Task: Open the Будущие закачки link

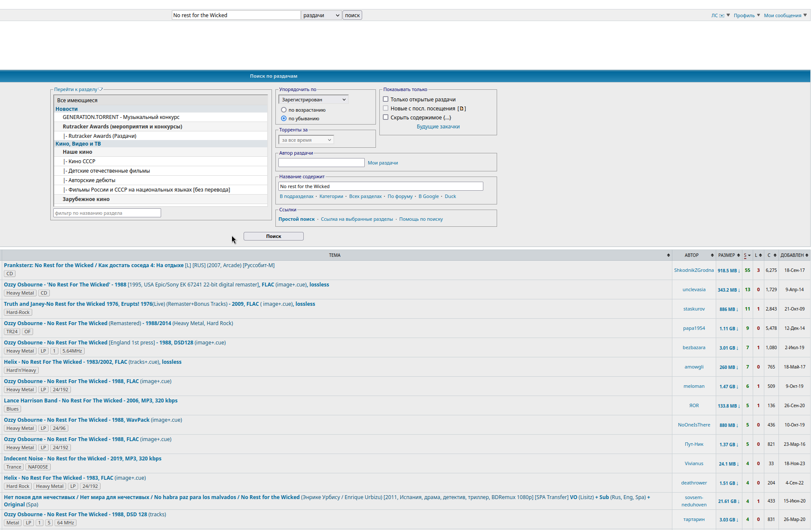Action: 438,127
